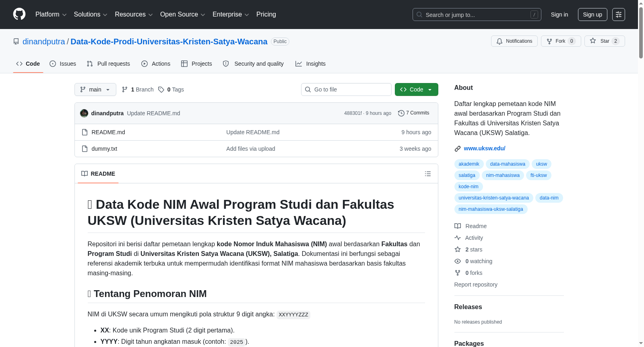
Task: Open the Insights tab
Action: tap(310, 64)
